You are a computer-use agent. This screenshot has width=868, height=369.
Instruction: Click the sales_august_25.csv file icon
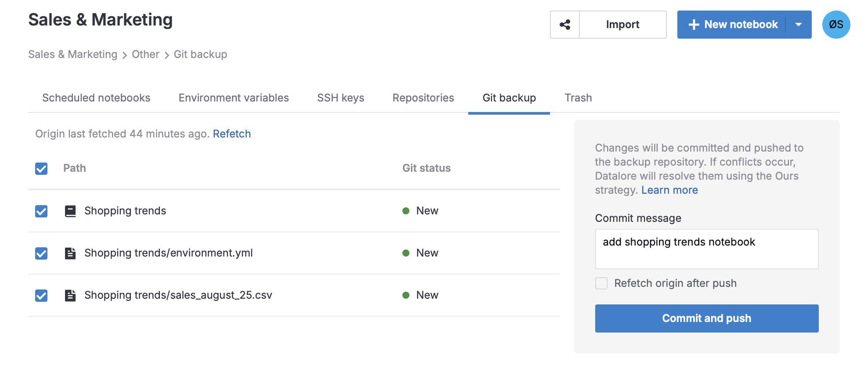pyautogui.click(x=70, y=296)
